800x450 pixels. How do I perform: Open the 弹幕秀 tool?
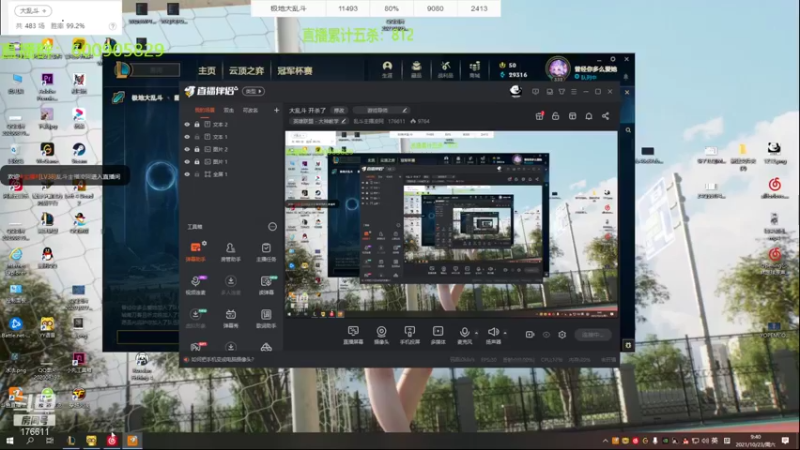[x=231, y=318]
